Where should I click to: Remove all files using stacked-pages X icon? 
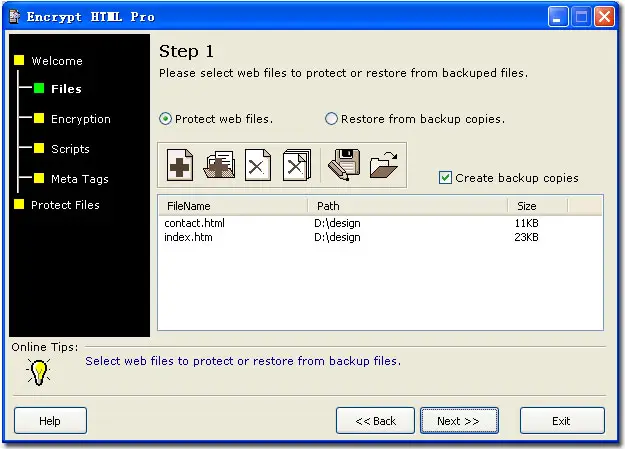[297, 165]
